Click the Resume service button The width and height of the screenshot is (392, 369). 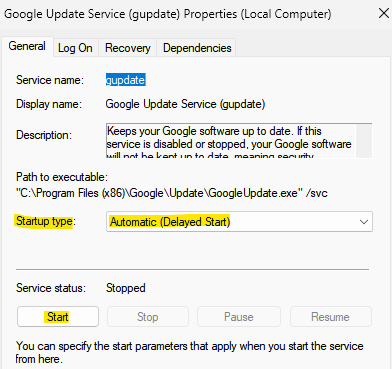[x=331, y=317]
